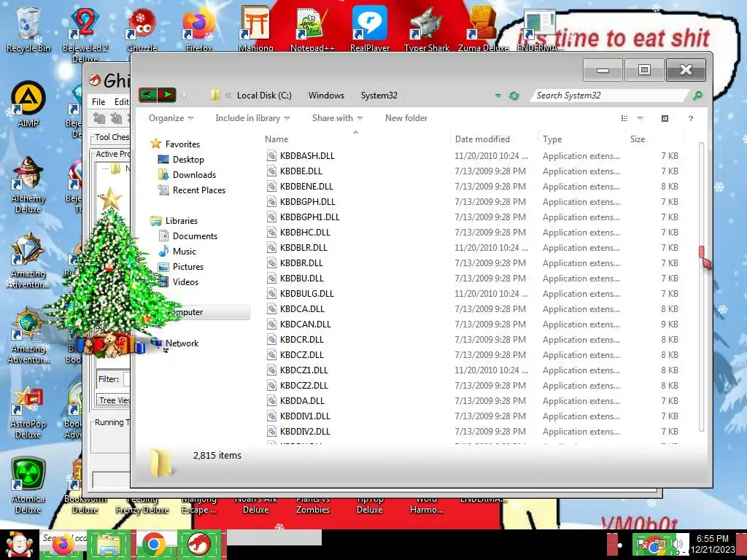Sort by the Date modified column header

[x=482, y=139]
